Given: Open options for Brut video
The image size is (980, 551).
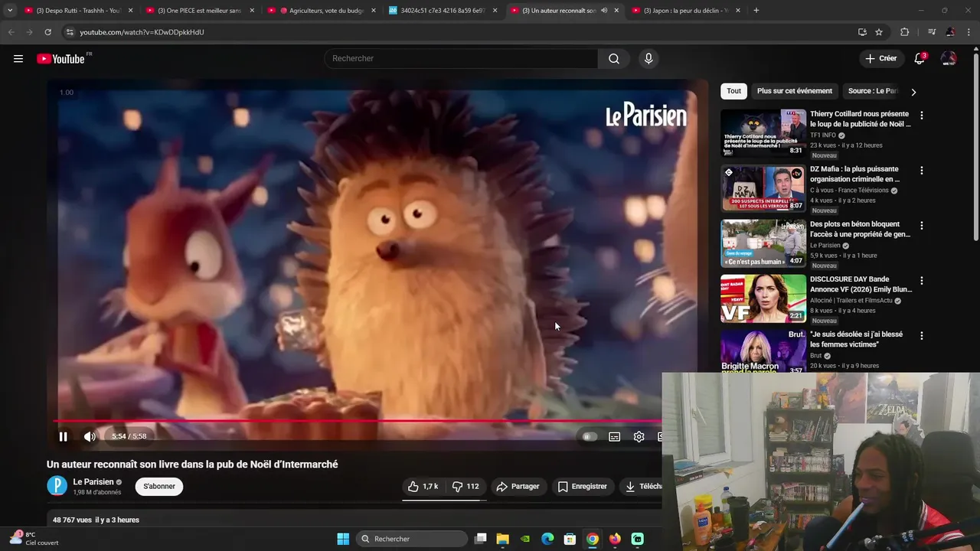Looking at the screenshot, I should coord(922,336).
